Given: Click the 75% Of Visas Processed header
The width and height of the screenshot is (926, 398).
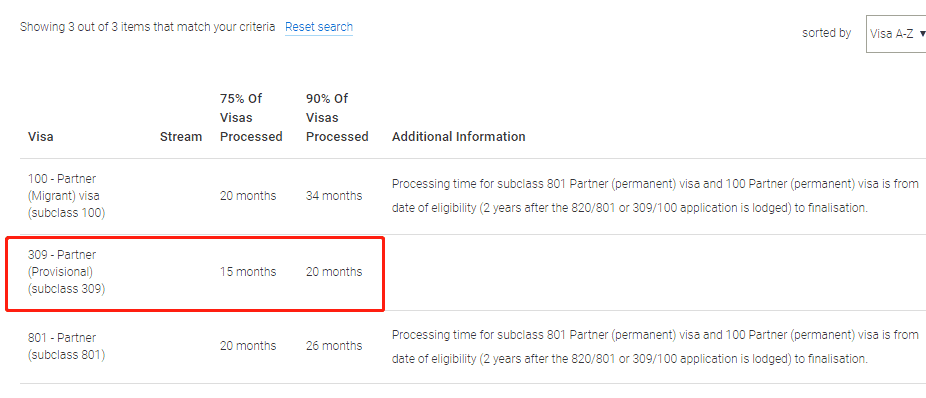Looking at the screenshot, I should click(x=251, y=118).
